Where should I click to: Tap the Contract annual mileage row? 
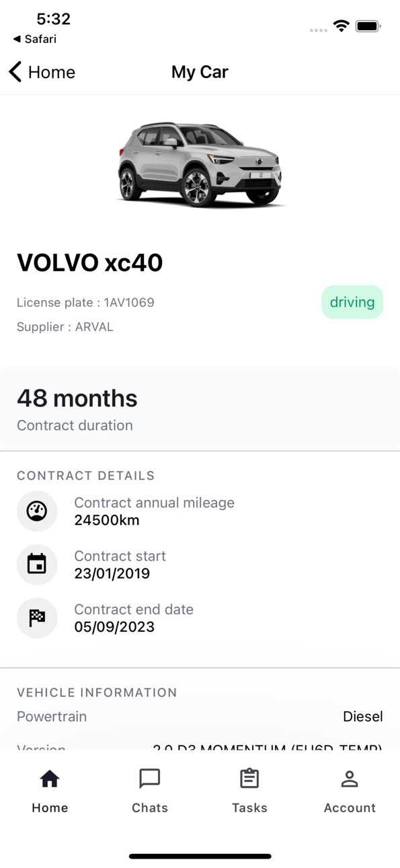[200, 511]
